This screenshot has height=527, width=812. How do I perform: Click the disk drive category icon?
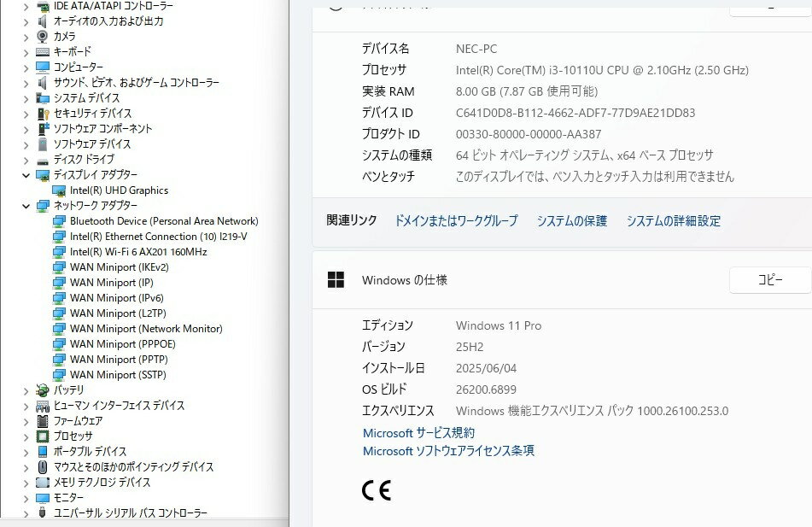pos(43,160)
